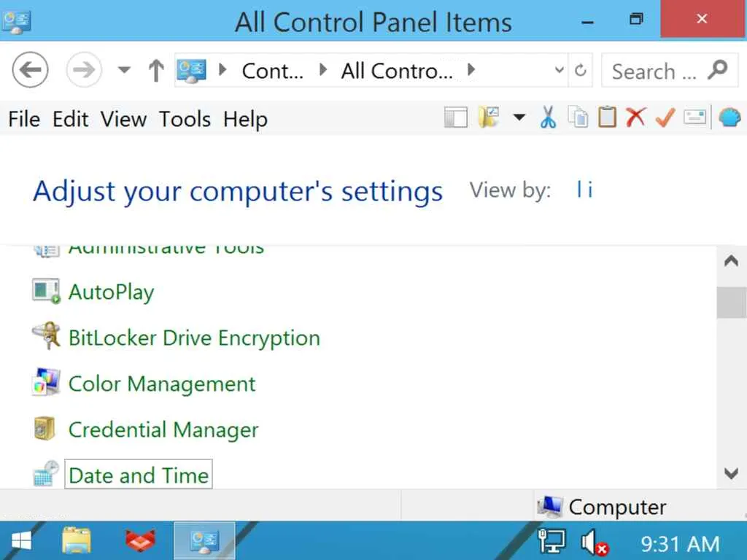Image resolution: width=747 pixels, height=560 pixels.
Task: Expand the folder options dropdown arrow
Action: (519, 117)
